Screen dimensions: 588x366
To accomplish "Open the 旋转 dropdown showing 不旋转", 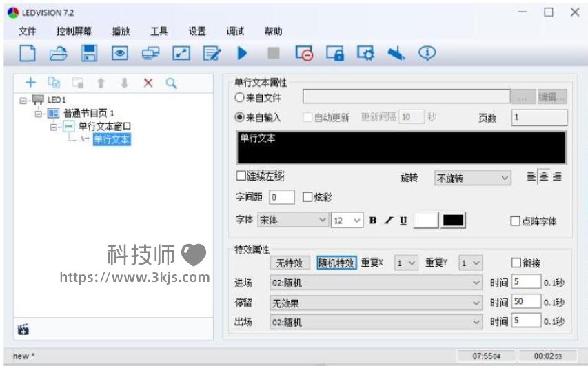I will 472,178.
